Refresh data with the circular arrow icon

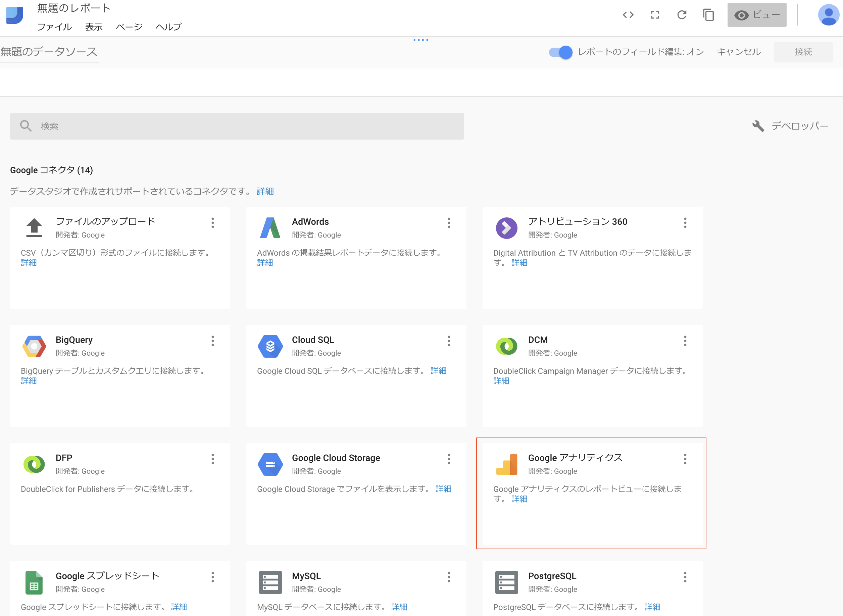pyautogui.click(x=682, y=15)
